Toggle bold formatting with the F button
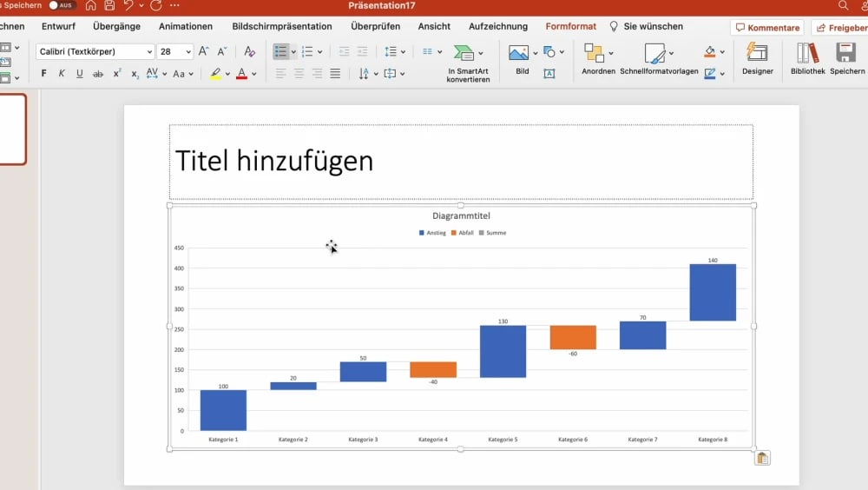Image resolution: width=868 pixels, height=490 pixels. point(44,74)
